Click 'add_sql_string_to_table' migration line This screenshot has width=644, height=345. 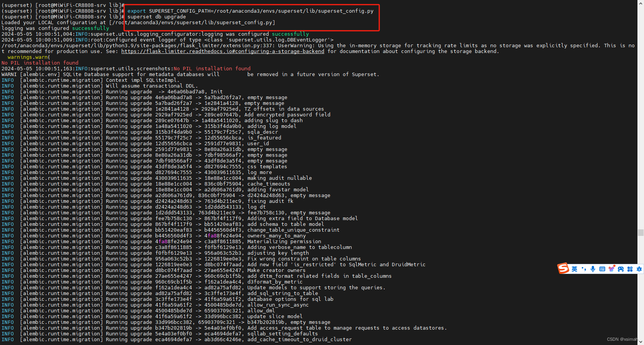160,293
